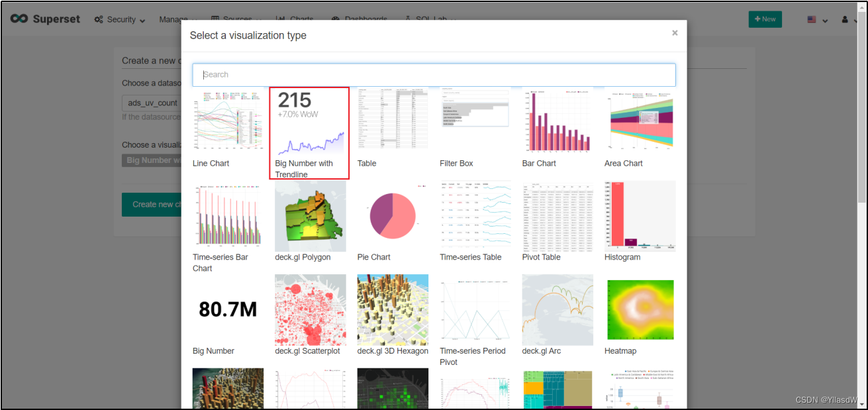Click the Heatmap label text

(621, 351)
